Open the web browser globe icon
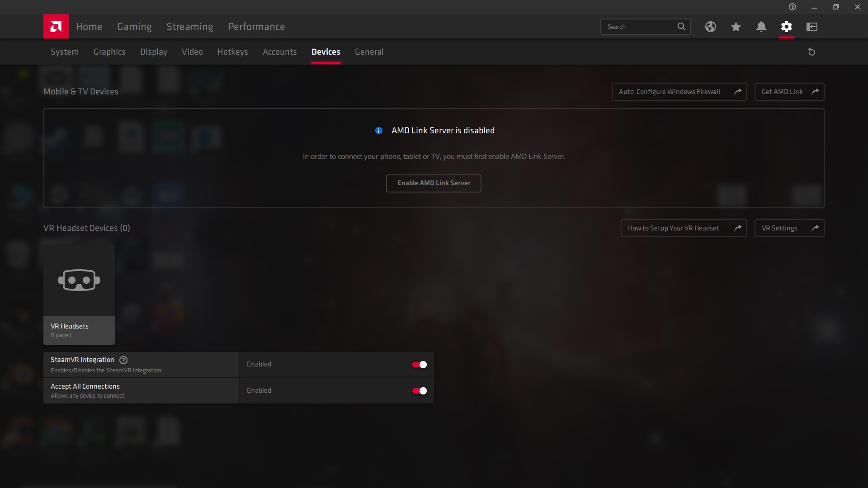This screenshot has width=868, height=488. [710, 27]
